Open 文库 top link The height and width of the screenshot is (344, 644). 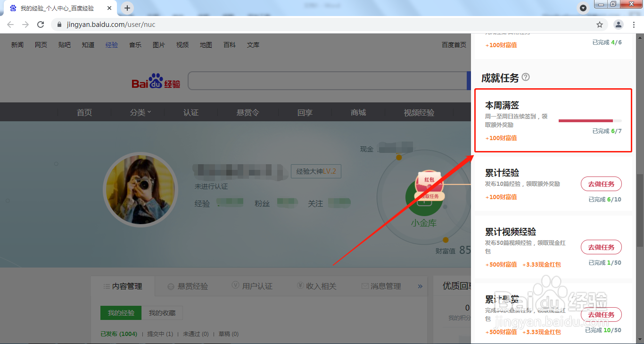tap(253, 45)
